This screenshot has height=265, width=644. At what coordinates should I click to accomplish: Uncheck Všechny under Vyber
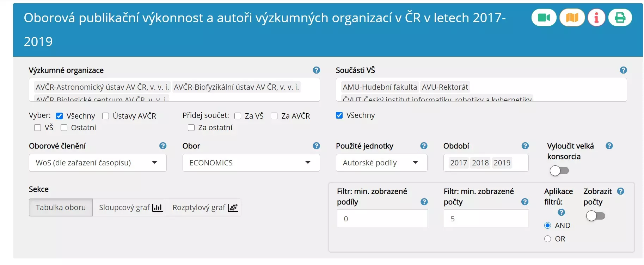60,116
